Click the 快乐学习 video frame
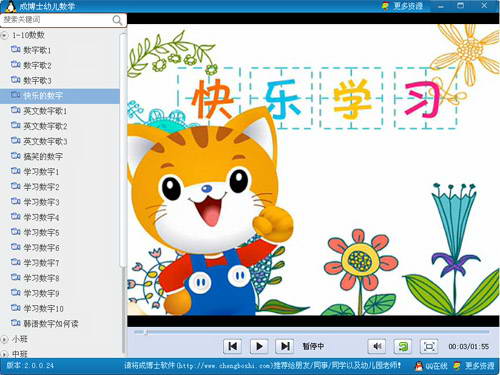Image resolution: width=500 pixels, height=375 pixels. tap(313, 170)
